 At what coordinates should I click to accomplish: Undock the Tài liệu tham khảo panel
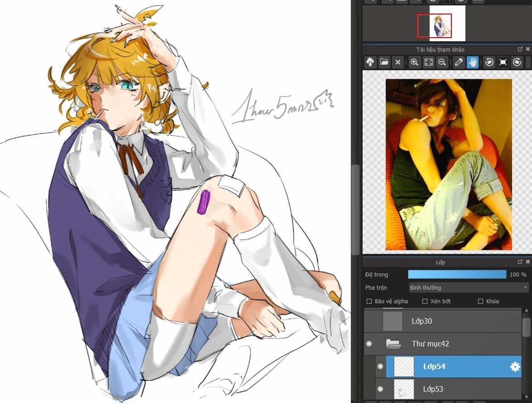pos(520,49)
